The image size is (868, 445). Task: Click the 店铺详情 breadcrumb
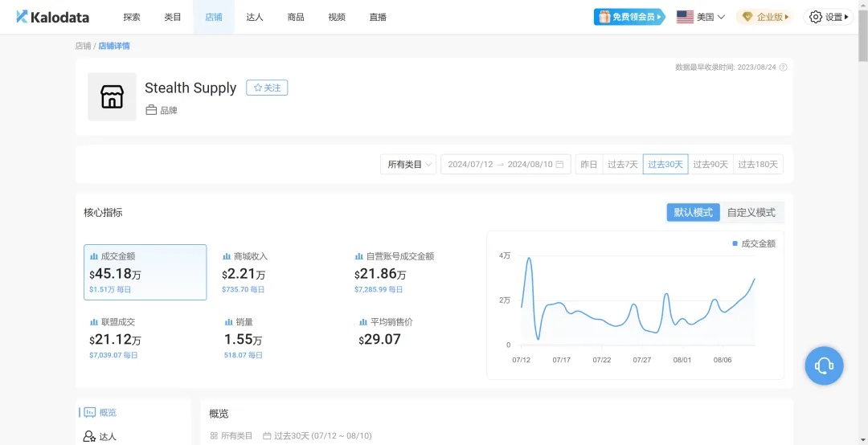(x=114, y=46)
